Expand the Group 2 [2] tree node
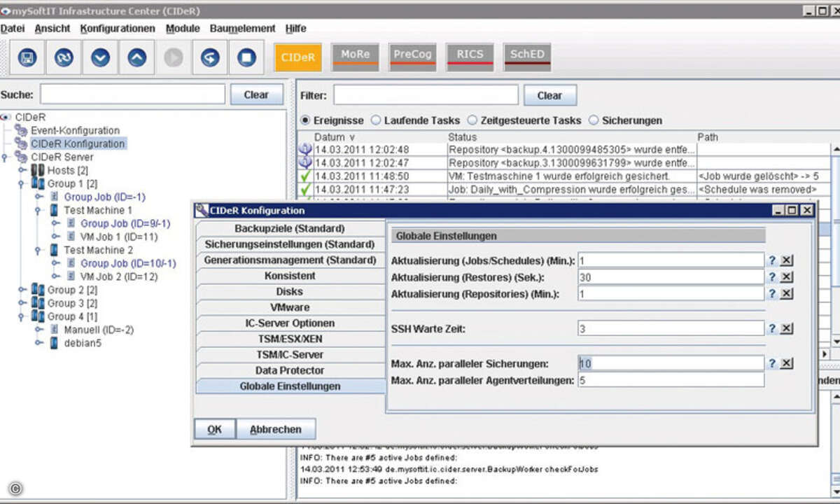 tap(22, 290)
